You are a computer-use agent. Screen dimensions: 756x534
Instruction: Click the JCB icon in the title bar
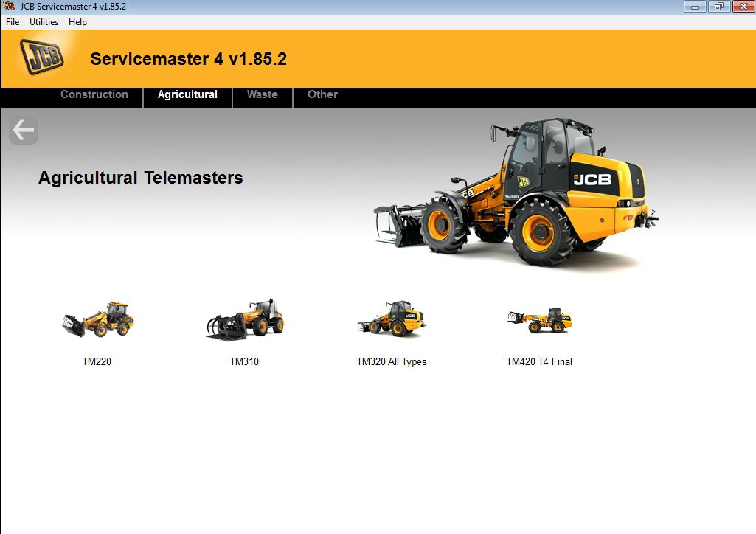pyautogui.click(x=10, y=6)
